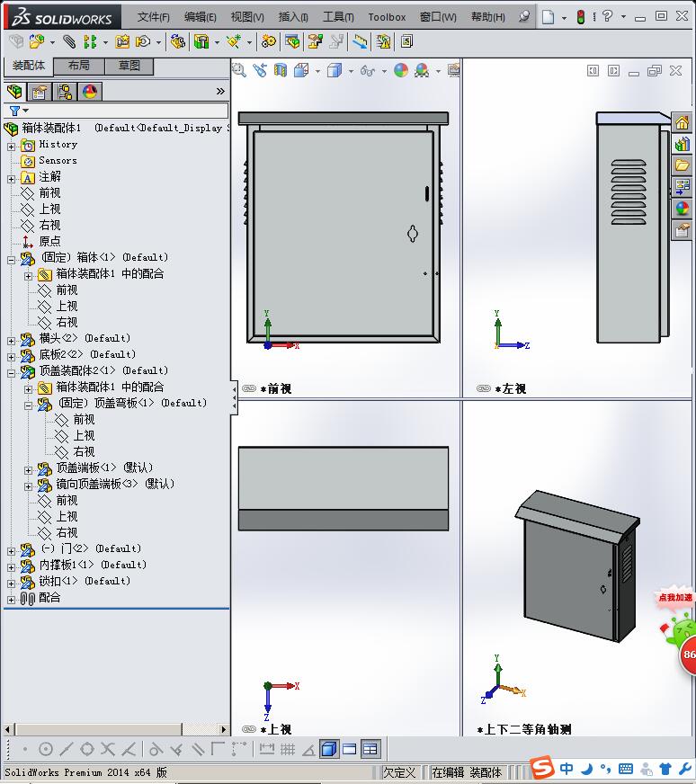This screenshot has height=784, width=696.
Task: Click the Display Style cube icon
Action: click(335, 70)
